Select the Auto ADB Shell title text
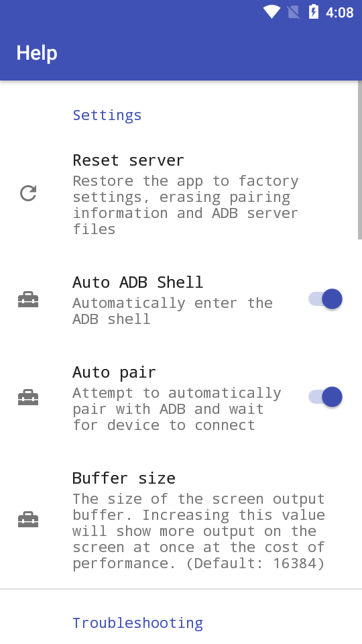 click(x=138, y=282)
